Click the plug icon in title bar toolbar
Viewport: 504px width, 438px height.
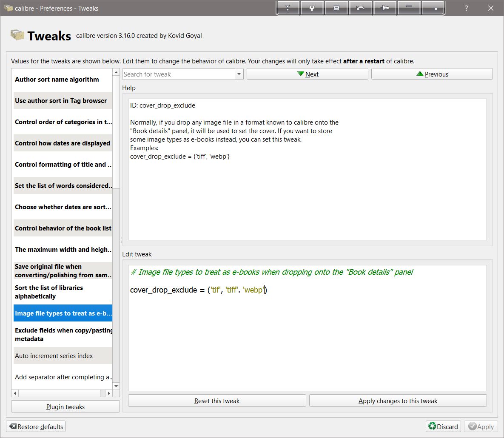click(x=312, y=8)
